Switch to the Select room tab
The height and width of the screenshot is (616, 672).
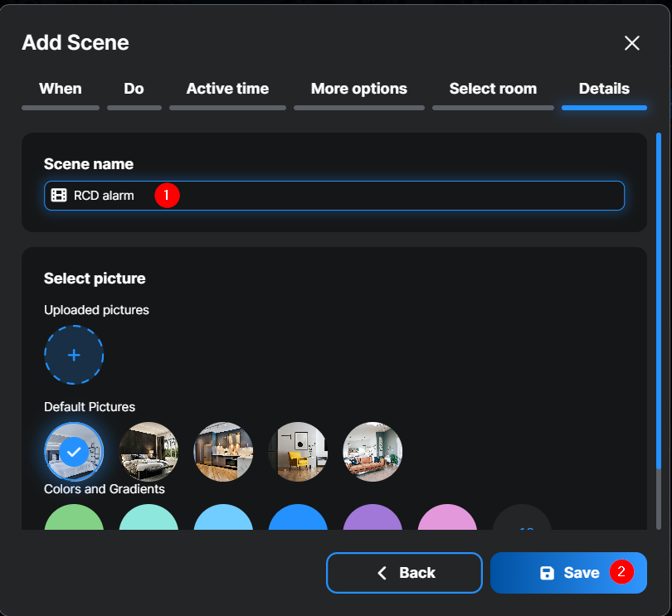[493, 89]
